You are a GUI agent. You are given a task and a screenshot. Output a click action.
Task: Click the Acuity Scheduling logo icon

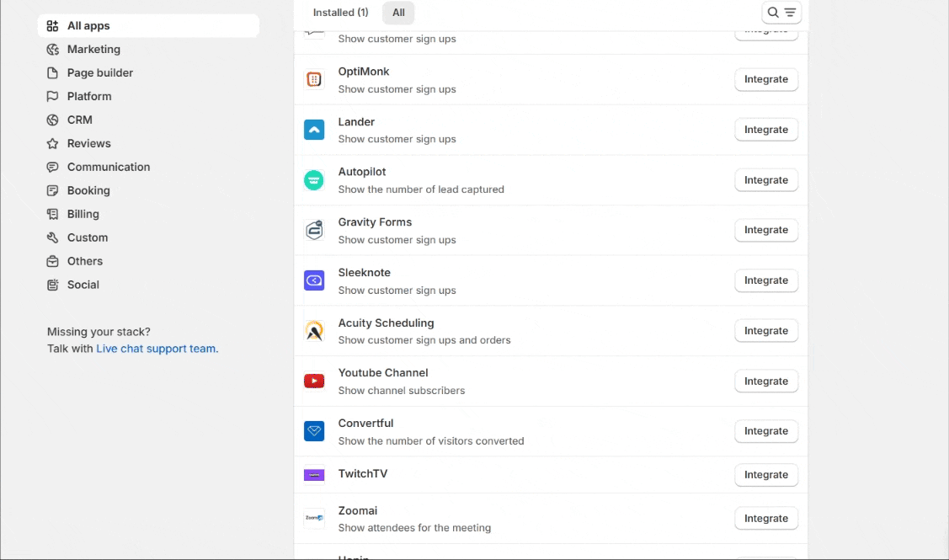[x=314, y=331]
